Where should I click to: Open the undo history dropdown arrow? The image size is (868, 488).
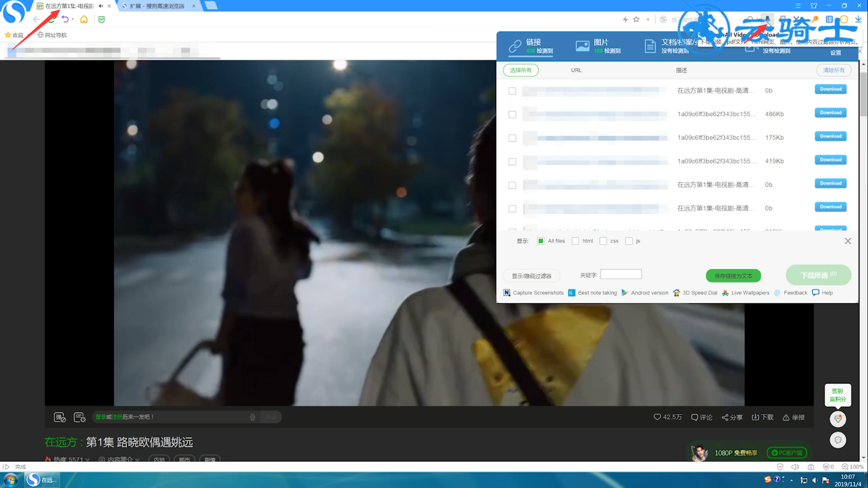[72, 19]
